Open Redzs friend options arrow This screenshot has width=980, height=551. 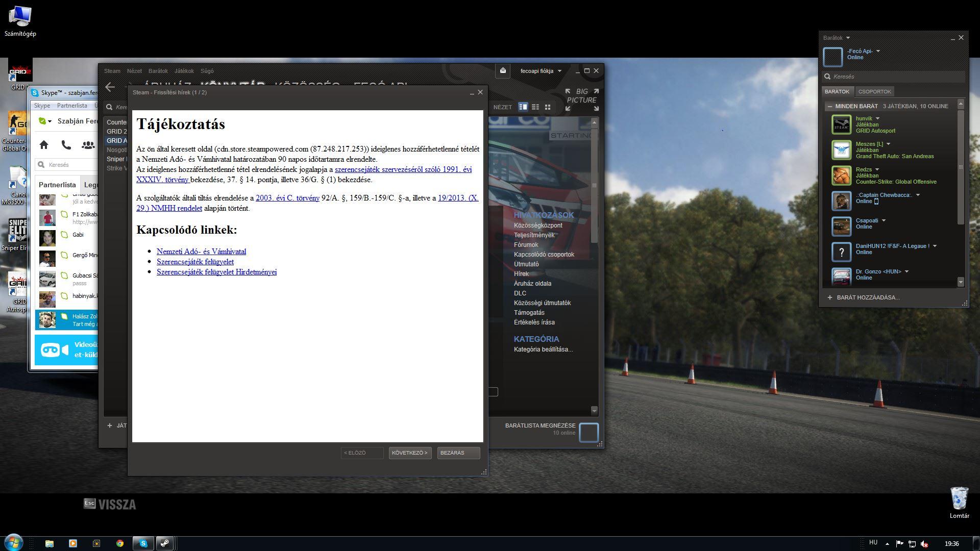click(877, 169)
